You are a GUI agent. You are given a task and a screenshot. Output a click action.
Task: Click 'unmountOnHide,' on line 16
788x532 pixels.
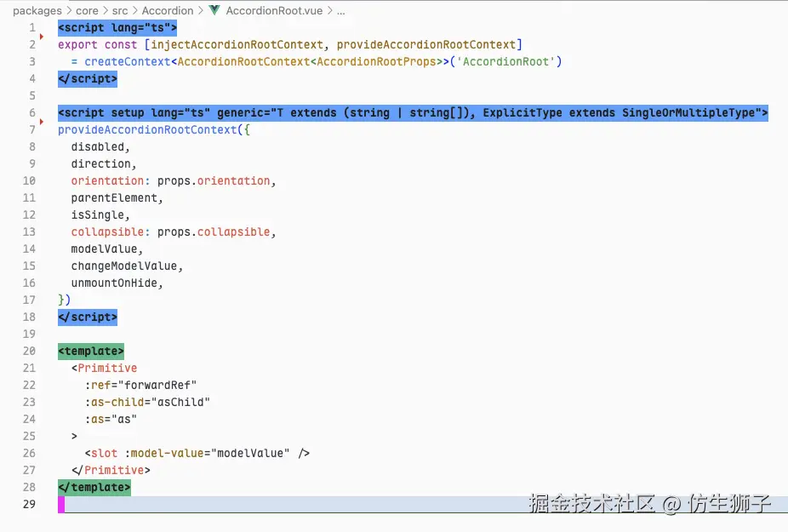[x=117, y=283]
